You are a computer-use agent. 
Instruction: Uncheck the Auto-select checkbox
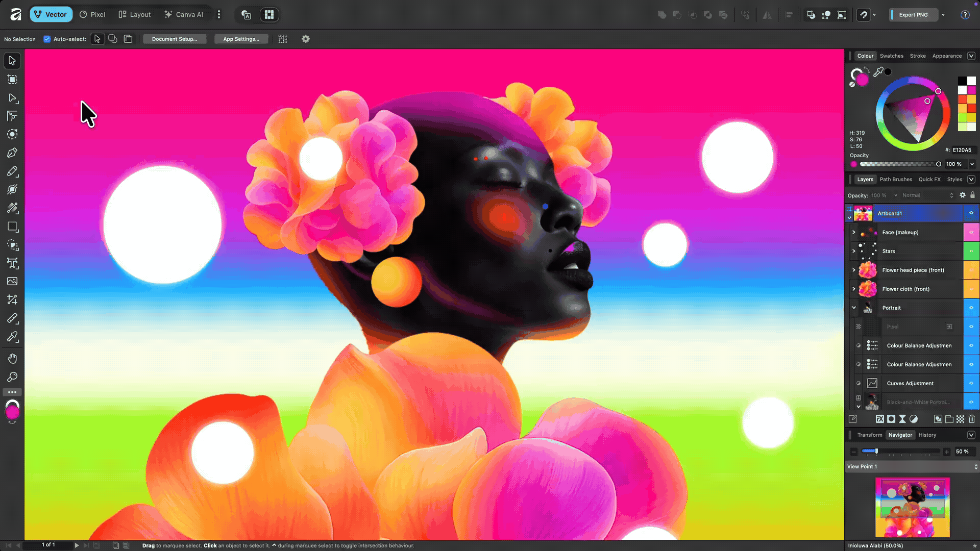(46, 39)
